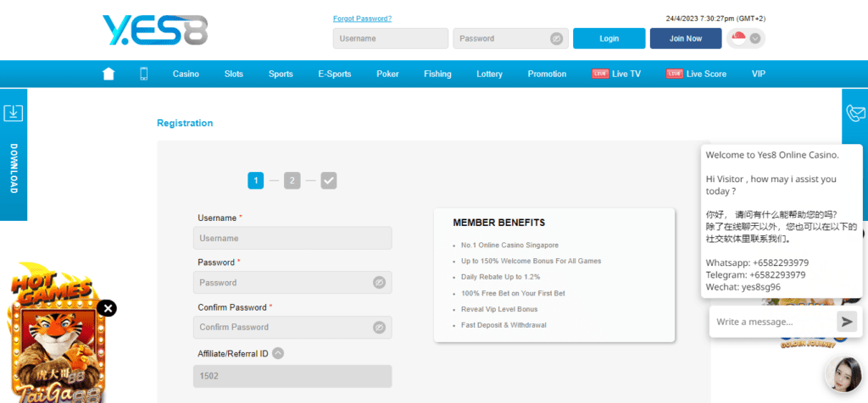The height and width of the screenshot is (403, 868).
Task: Click "No.1 Online Casino Singapore" text
Action: click(509, 245)
